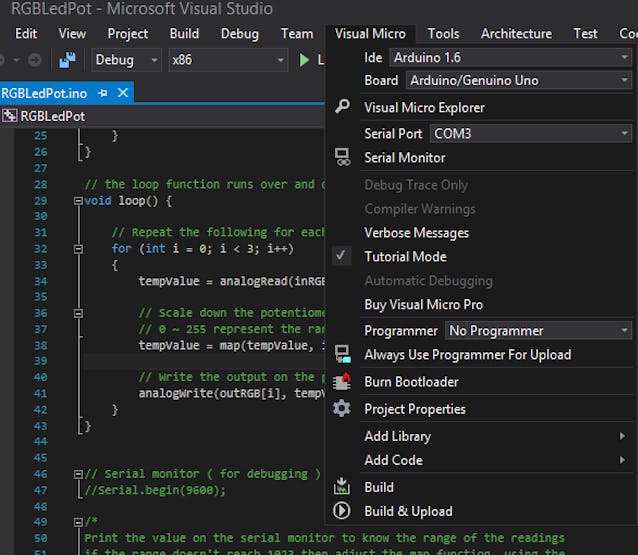Screen dimensions: 638x555
Task: Enable Verbose Messages option
Action: (416, 232)
